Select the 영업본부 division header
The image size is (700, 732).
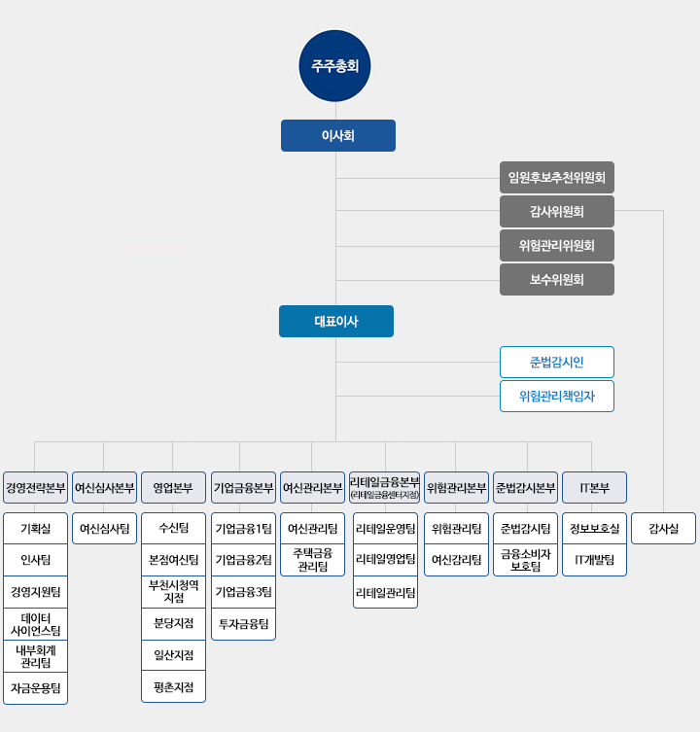tap(173, 488)
